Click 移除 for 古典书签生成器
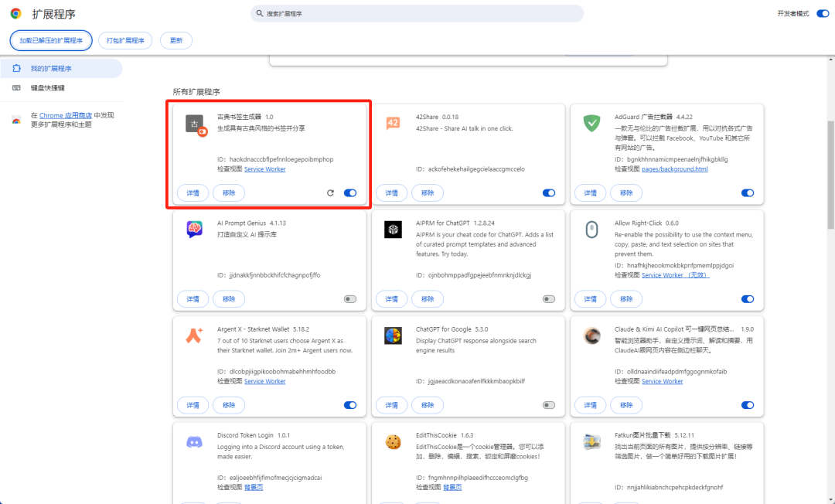The width and height of the screenshot is (835, 504). (x=229, y=192)
